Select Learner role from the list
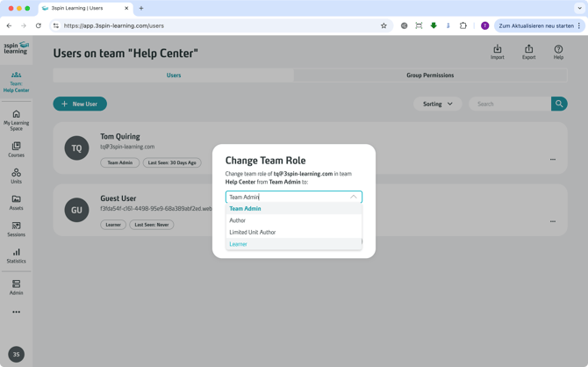588x367 pixels. click(x=238, y=244)
